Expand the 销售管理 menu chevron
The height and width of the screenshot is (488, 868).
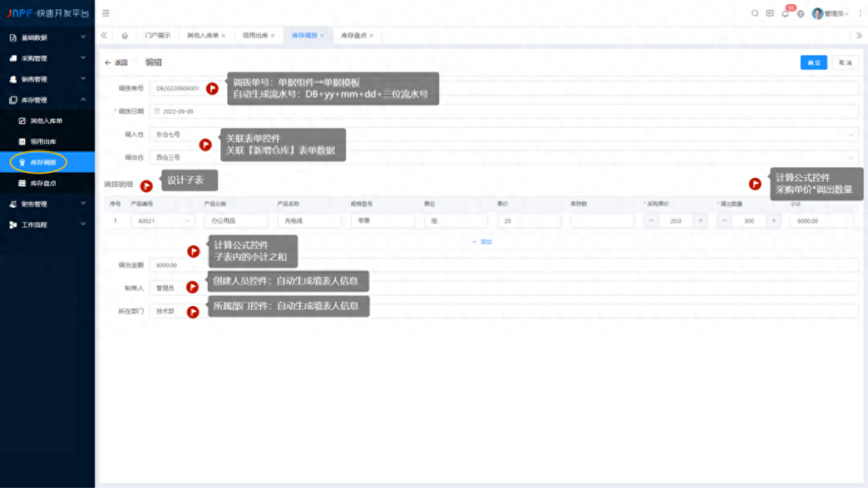click(83, 79)
